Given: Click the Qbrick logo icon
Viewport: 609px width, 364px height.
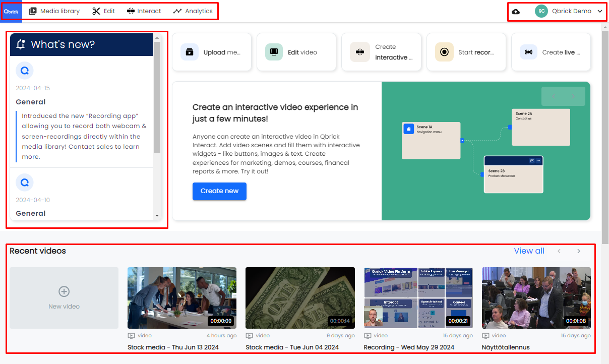Looking at the screenshot, I should 11,11.
